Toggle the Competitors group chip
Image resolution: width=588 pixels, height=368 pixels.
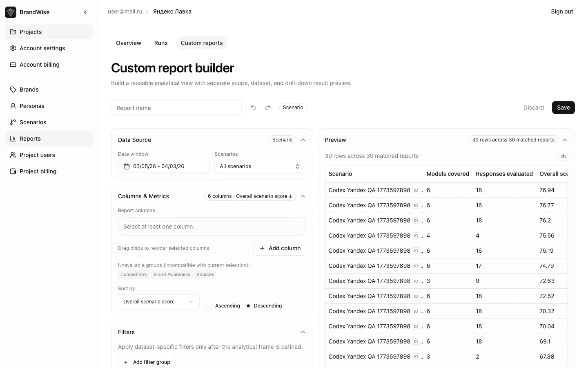click(134, 274)
